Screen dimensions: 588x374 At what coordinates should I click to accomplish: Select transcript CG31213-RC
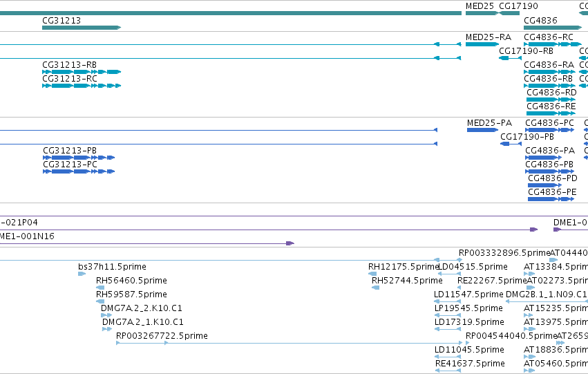[82, 86]
